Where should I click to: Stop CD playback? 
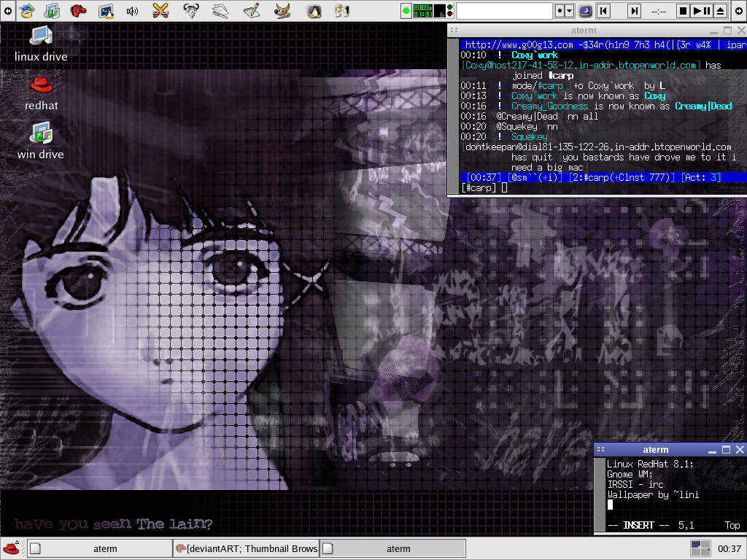pyautogui.click(x=683, y=11)
